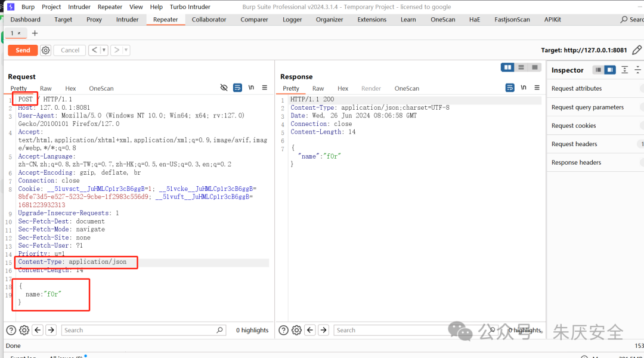The width and height of the screenshot is (644, 358).
Task: Toggle response line wrap icon
Action: [x=510, y=88]
